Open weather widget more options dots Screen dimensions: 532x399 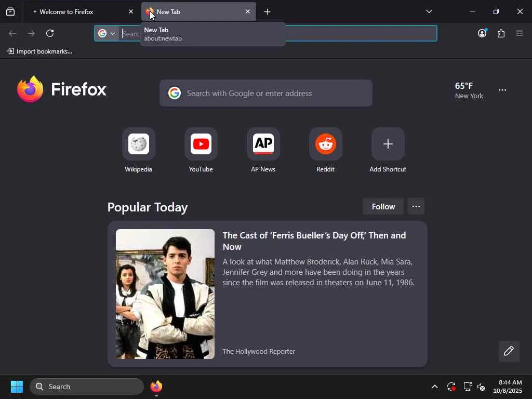pyautogui.click(x=502, y=90)
